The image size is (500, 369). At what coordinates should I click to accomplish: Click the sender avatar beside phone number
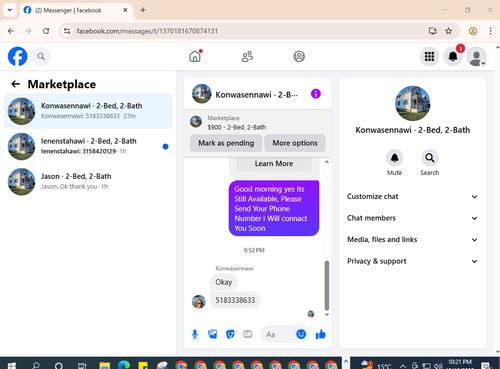tap(199, 302)
